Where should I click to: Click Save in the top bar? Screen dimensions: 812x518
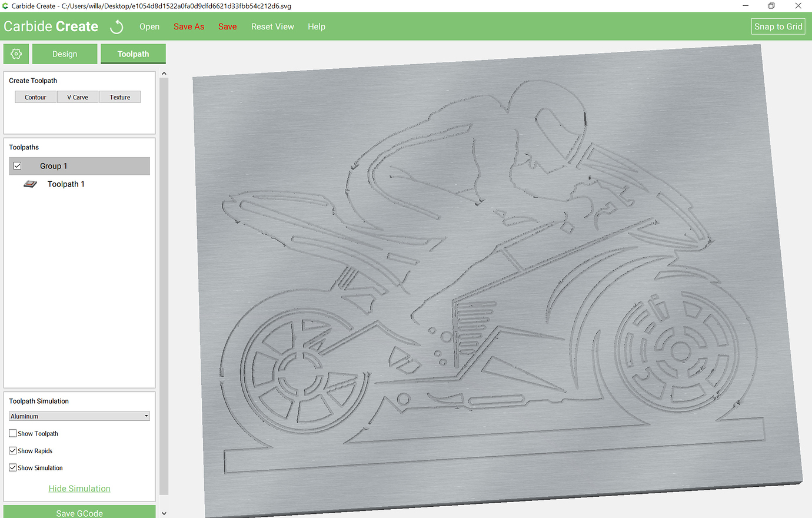(x=228, y=26)
